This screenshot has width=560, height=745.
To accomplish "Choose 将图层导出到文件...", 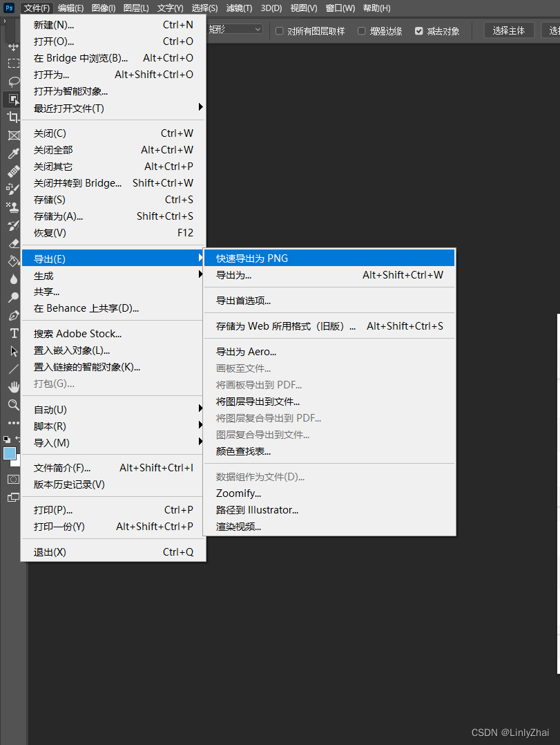I will point(329,402).
